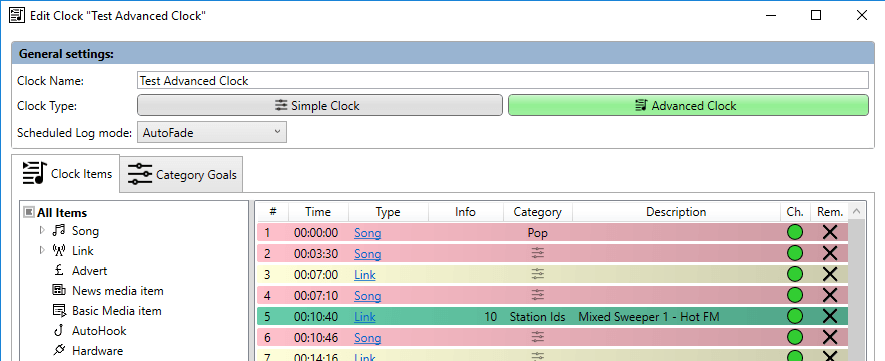Select the Advert tree item label

[90, 271]
